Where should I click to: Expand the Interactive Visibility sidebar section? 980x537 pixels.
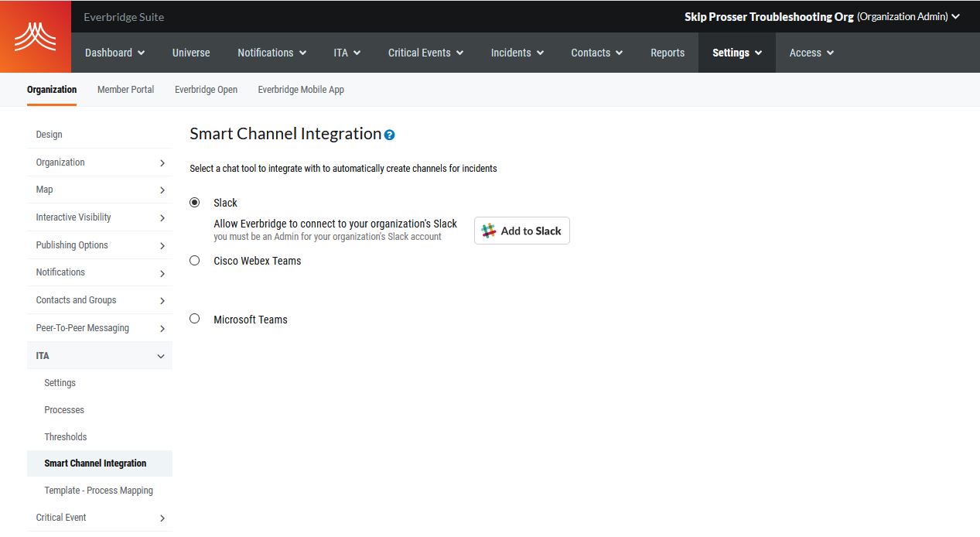point(100,217)
